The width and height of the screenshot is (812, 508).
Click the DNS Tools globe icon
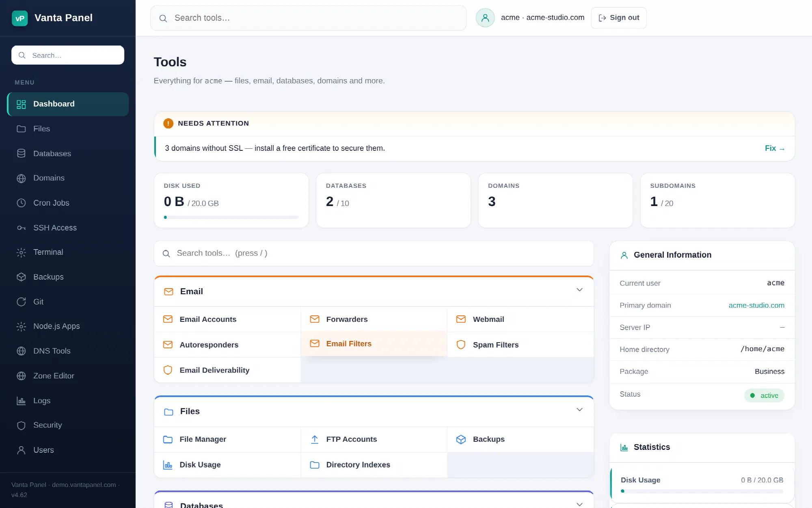pos(21,351)
